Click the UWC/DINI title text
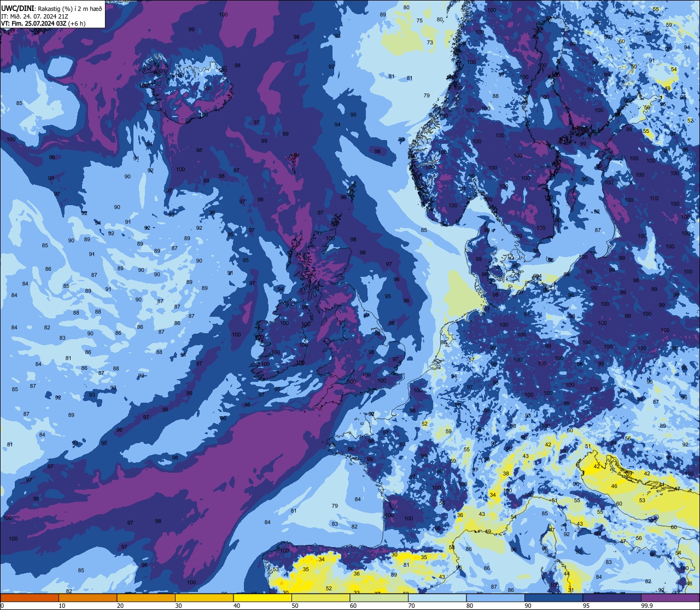This screenshot has width=700, height=610. [18, 8]
